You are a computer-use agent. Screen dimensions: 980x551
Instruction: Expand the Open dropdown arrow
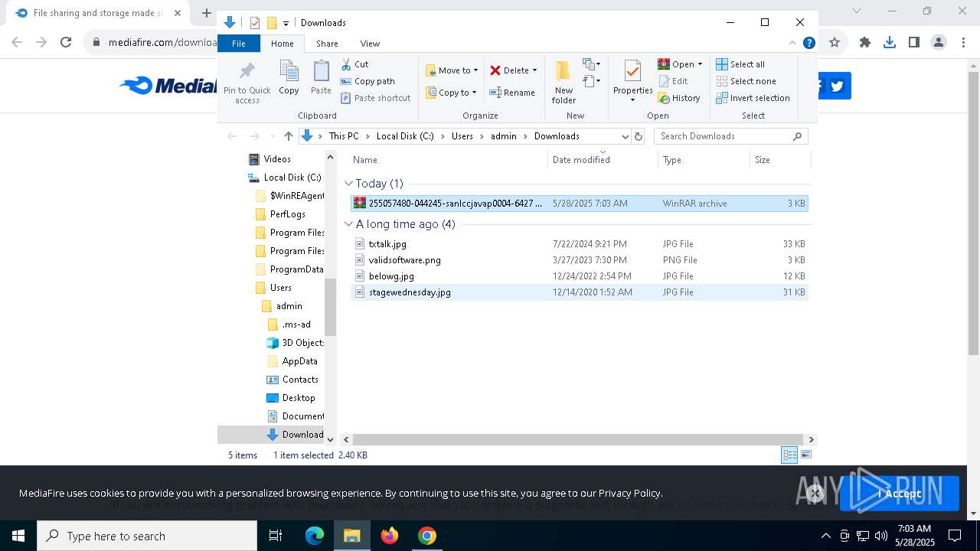point(700,64)
